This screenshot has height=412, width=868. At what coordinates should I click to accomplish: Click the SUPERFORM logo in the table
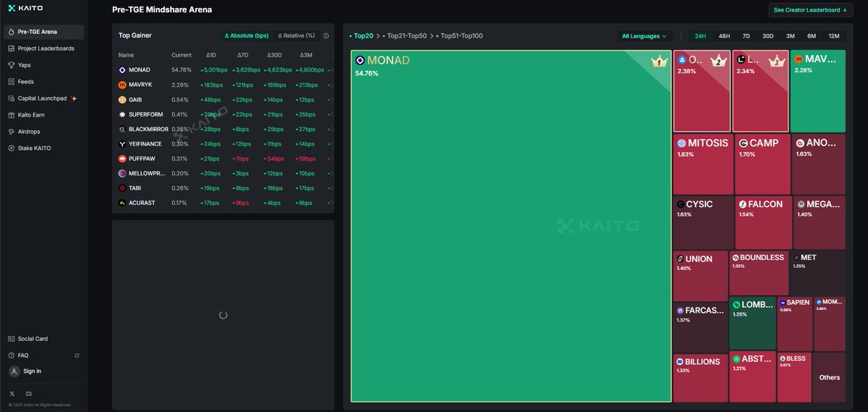122,114
